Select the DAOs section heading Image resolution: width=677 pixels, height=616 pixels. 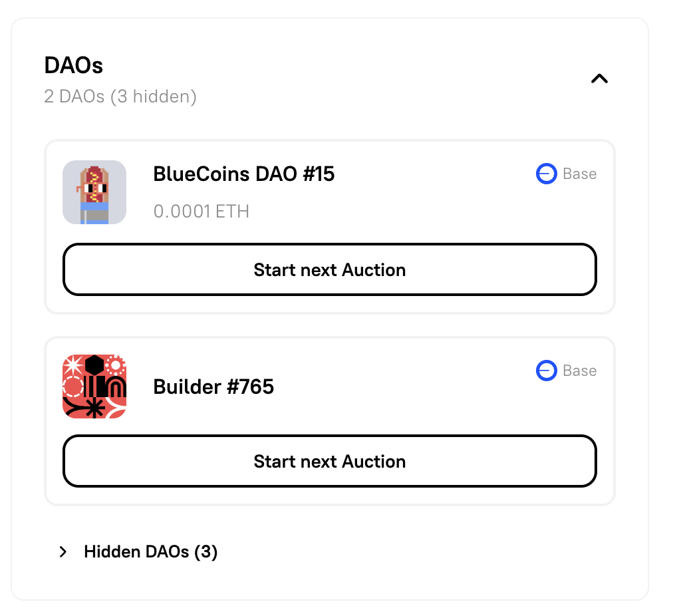point(73,65)
